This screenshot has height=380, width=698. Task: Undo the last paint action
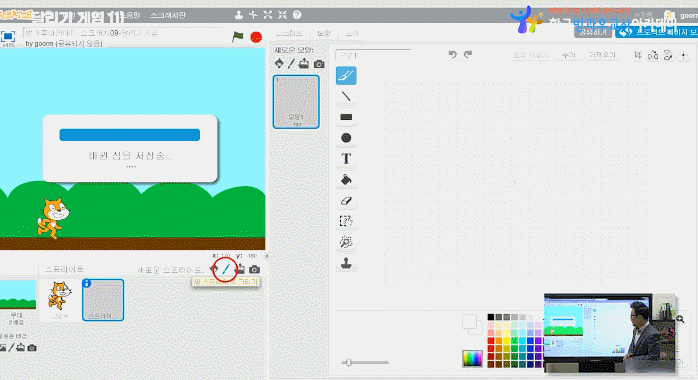point(452,54)
